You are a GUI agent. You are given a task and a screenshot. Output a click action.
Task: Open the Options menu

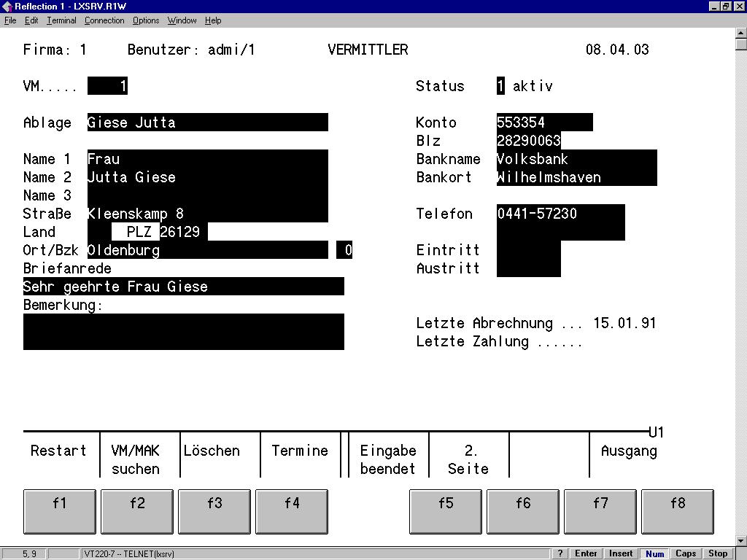(146, 20)
